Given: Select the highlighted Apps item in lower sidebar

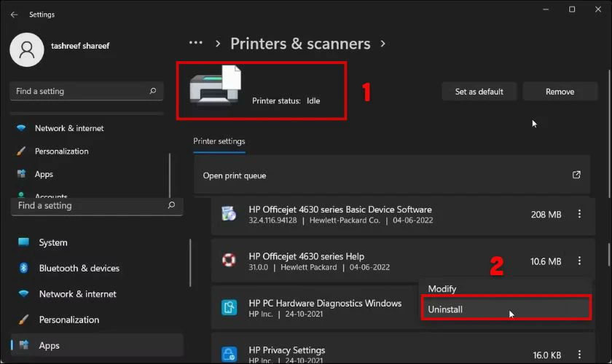Looking at the screenshot, I should [97, 346].
